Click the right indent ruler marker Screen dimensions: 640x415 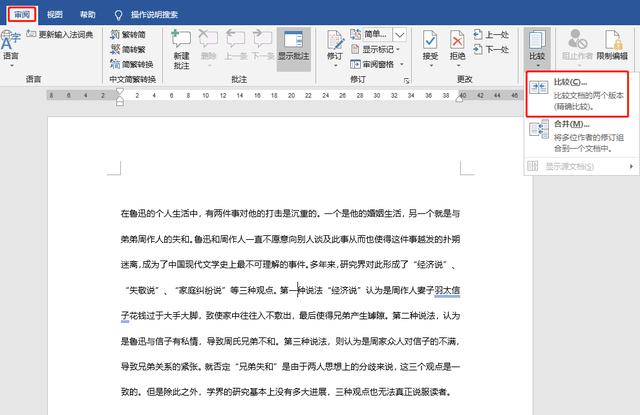coord(459,98)
